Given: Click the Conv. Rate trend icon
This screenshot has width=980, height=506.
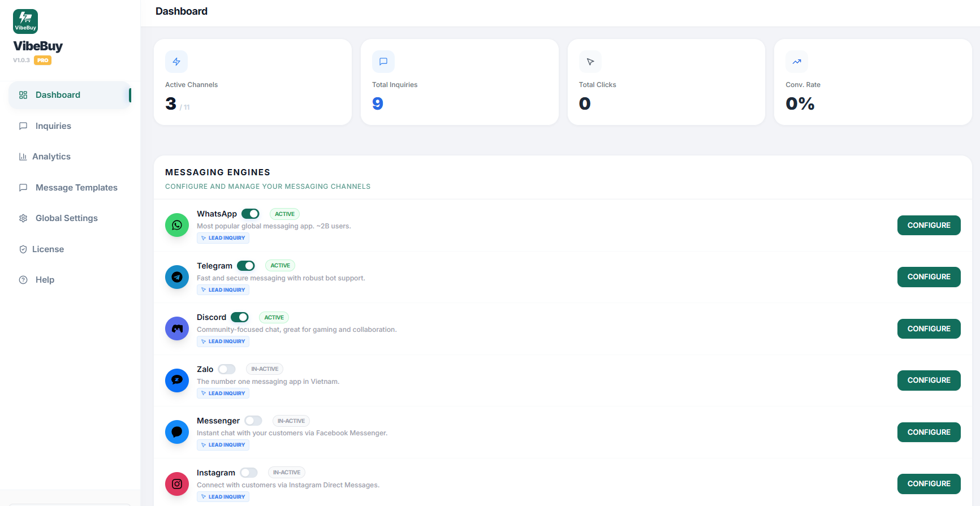Looking at the screenshot, I should tap(797, 62).
